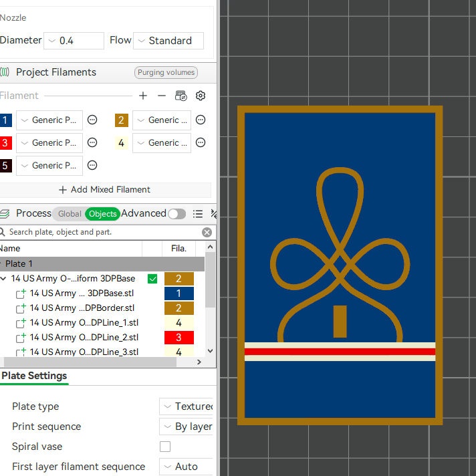Image resolution: width=476 pixels, height=476 pixels.
Task: Open the process settings list icon
Action: (x=198, y=214)
